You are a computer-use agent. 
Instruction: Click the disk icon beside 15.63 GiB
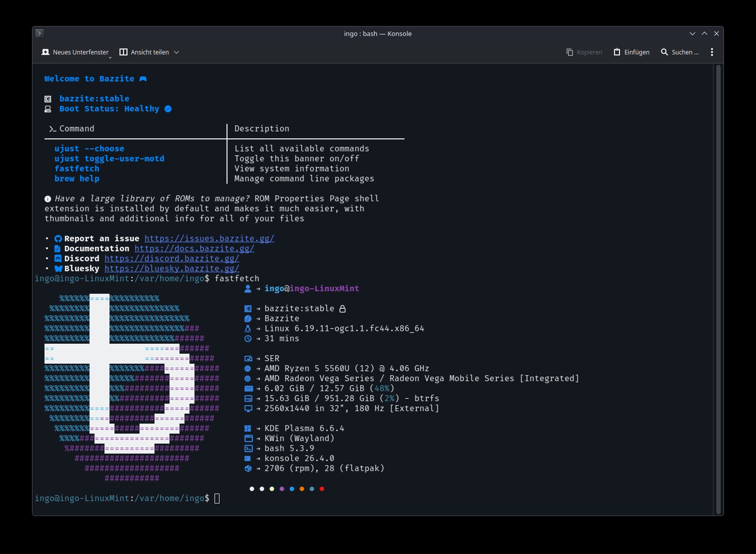pyautogui.click(x=248, y=399)
